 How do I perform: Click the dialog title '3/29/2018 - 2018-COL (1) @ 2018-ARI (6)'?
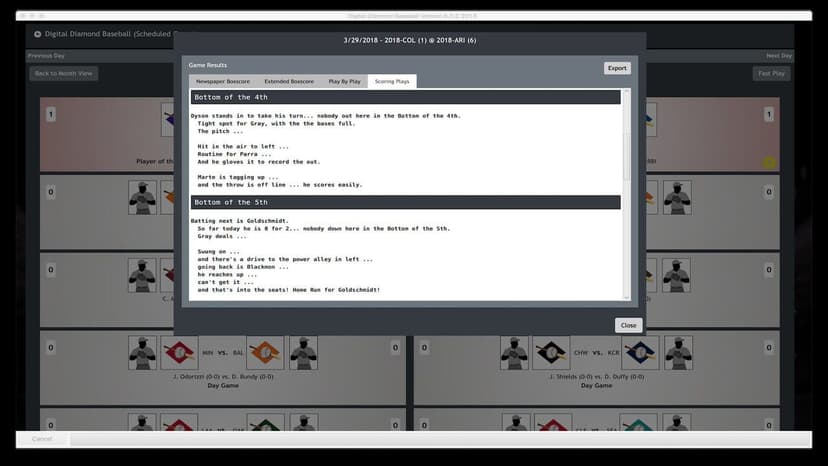tap(410, 40)
